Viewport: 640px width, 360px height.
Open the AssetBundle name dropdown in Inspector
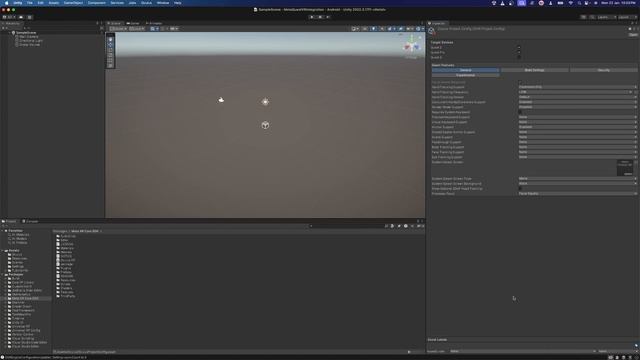coord(522,351)
